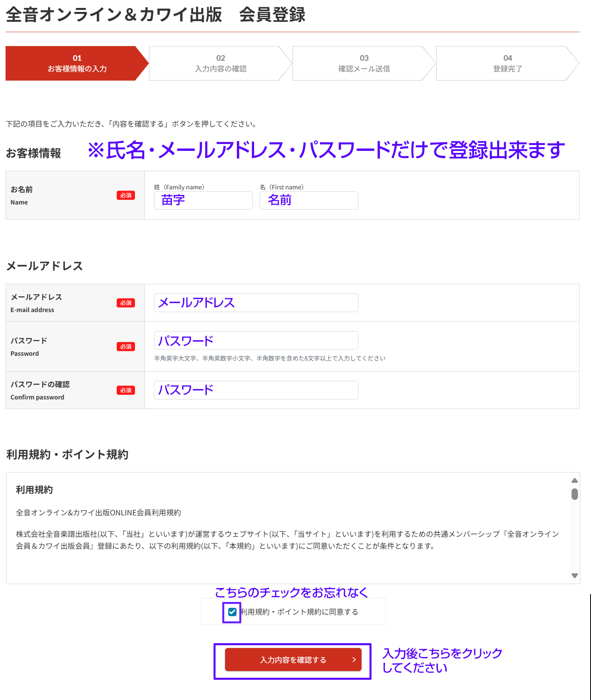
Task: Click into the Confirm password field
Action: (256, 390)
